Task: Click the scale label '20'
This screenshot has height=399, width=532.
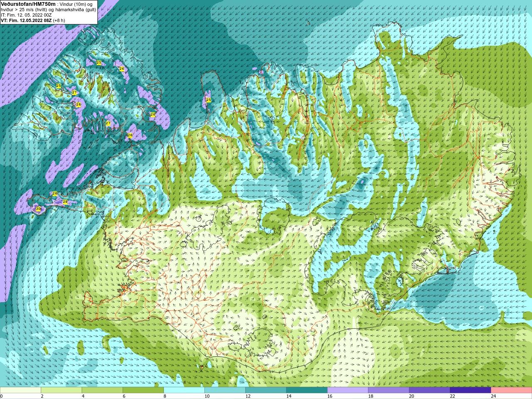Action: (x=412, y=396)
